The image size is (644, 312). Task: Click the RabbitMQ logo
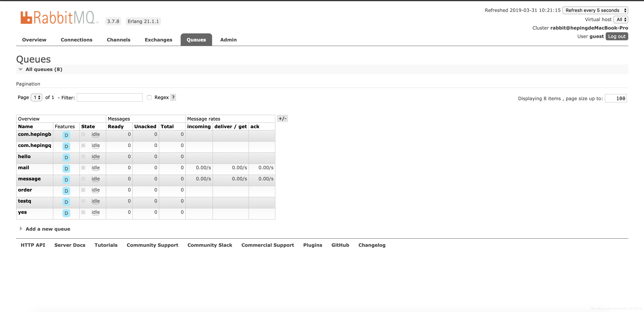59,17
